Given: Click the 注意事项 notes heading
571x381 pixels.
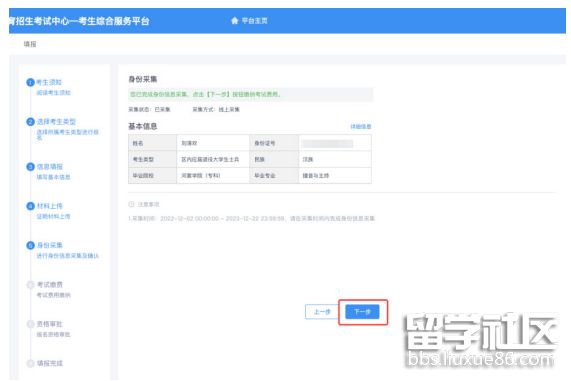Looking at the screenshot, I should click(149, 204).
